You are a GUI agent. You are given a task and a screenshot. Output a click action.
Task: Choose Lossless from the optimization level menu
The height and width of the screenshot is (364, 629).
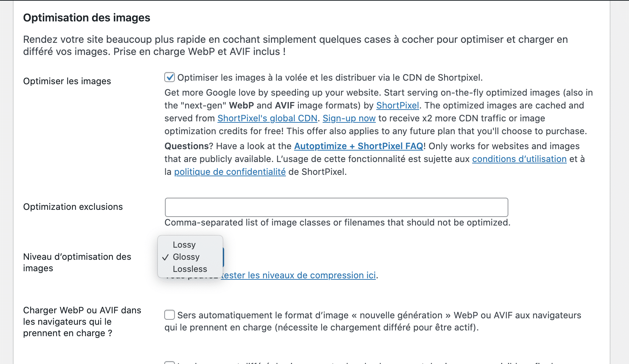tap(190, 269)
